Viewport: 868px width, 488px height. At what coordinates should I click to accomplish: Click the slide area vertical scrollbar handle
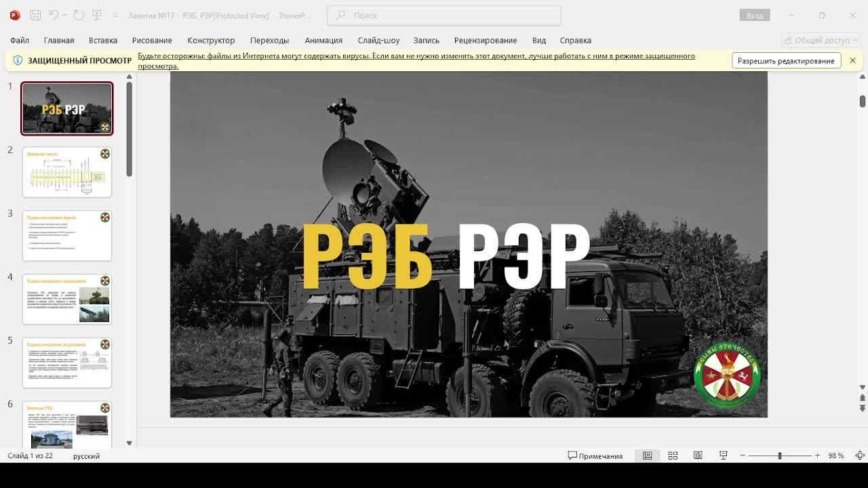click(x=863, y=101)
